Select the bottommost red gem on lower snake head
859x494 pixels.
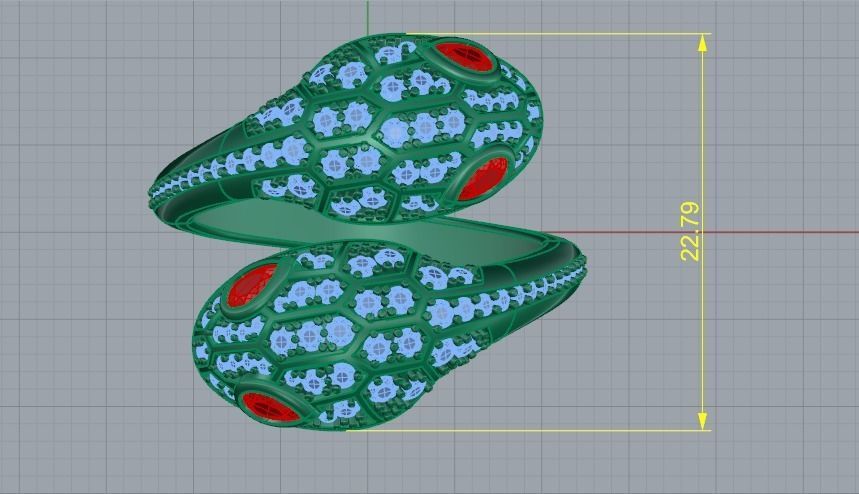271,407
